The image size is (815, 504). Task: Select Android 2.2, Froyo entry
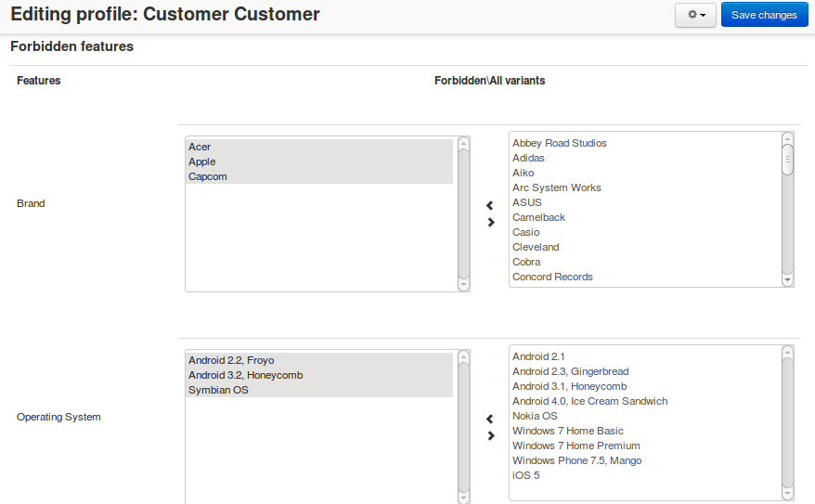[319, 360]
